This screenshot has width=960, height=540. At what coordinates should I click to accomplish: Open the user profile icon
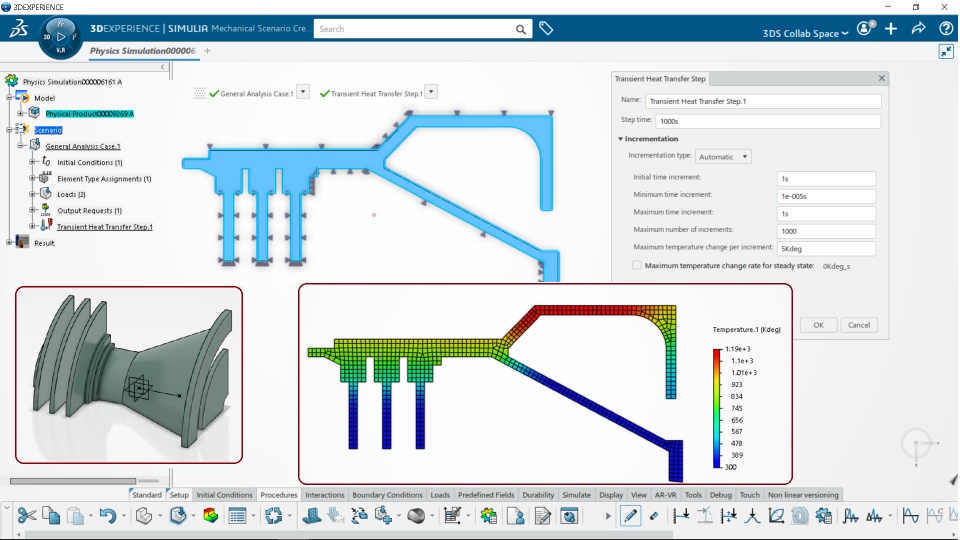pyautogui.click(x=865, y=28)
